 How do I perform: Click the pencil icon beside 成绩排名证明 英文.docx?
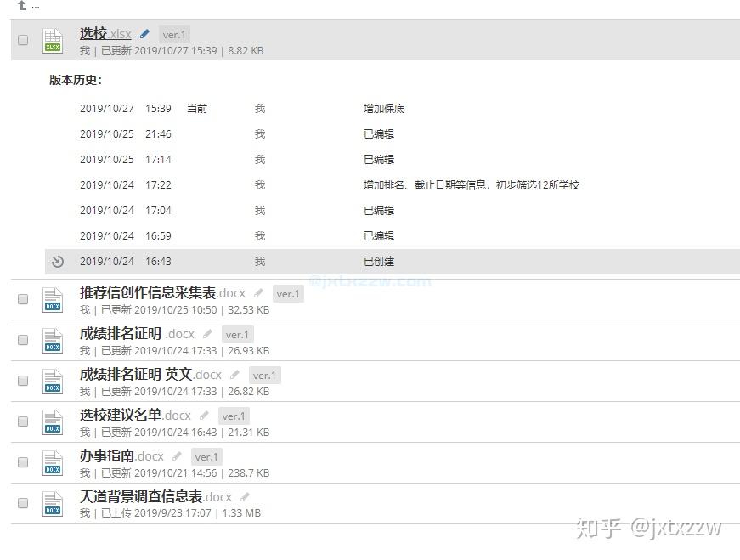click(x=234, y=375)
